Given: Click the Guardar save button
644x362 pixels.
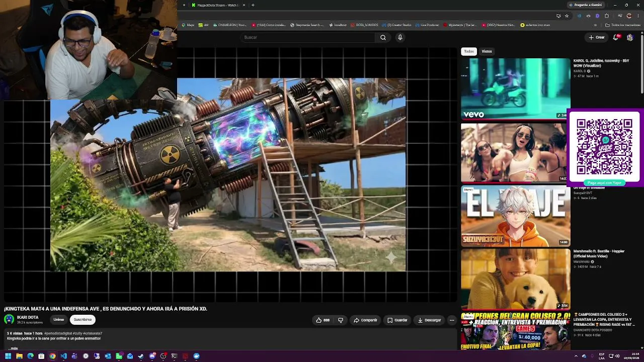Looking at the screenshot, I should (x=397, y=320).
